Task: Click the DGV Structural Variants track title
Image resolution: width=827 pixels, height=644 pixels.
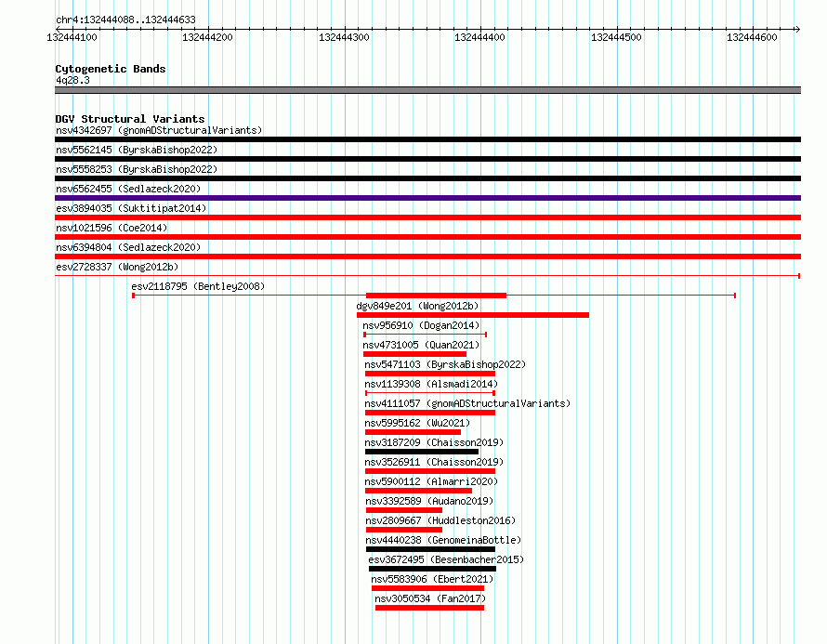Action: (130, 119)
